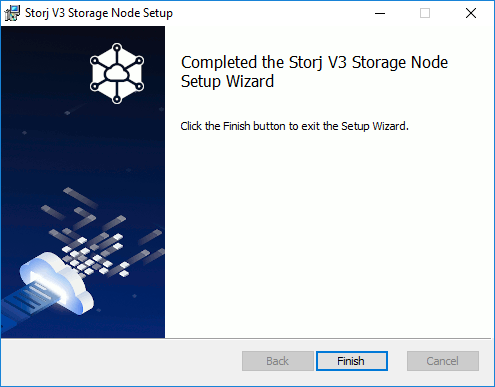
Task: Click the cloud symbol inside the Storj logo
Action: tap(117, 73)
